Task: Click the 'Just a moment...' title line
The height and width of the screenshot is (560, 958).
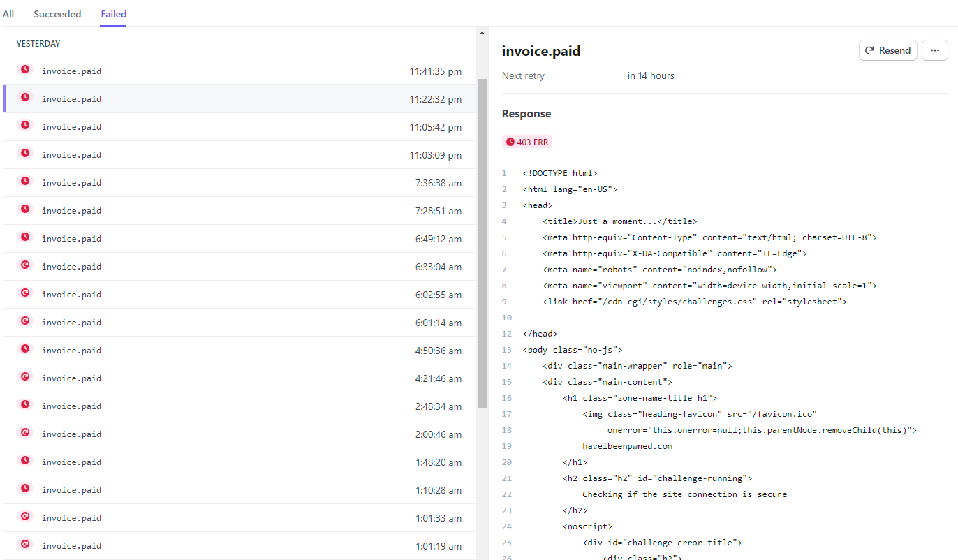Action: point(619,221)
